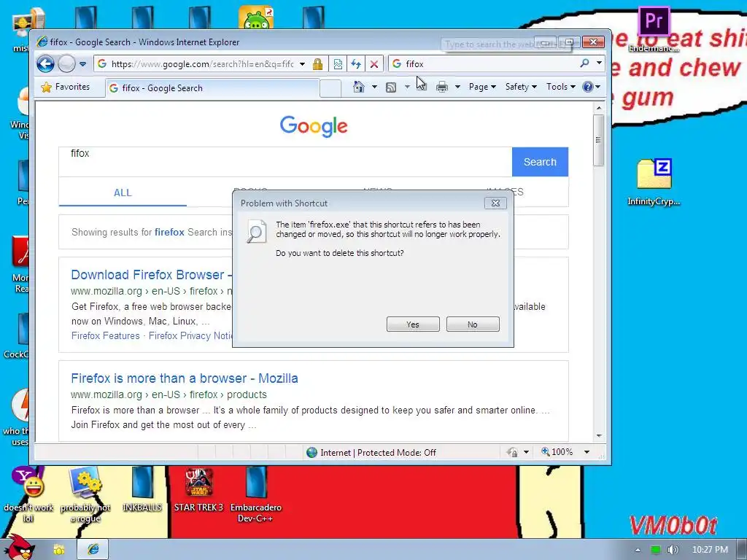Click No in Problem with Shortcut dialog

pyautogui.click(x=473, y=324)
